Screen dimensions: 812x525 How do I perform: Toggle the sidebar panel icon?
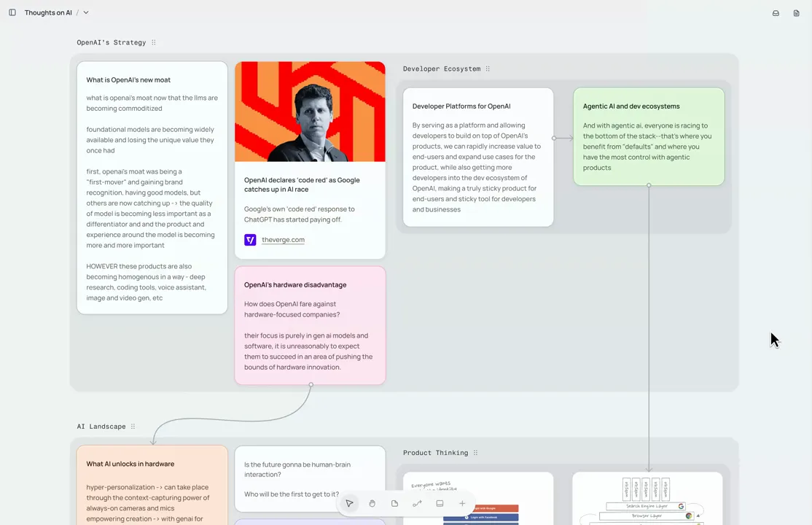[x=12, y=12]
